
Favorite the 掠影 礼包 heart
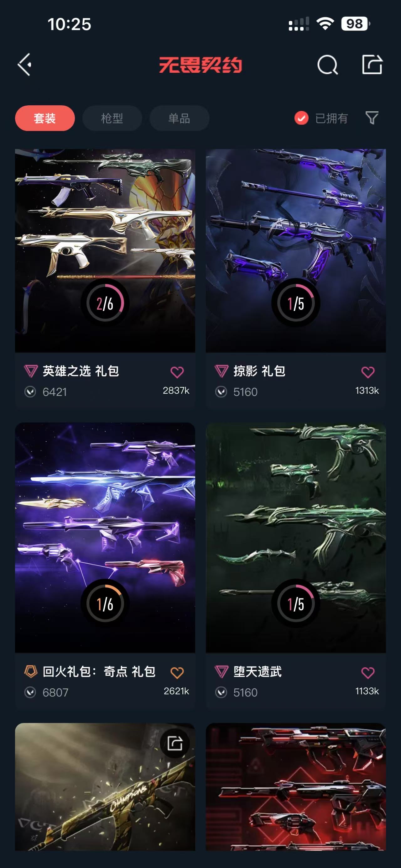click(x=368, y=372)
